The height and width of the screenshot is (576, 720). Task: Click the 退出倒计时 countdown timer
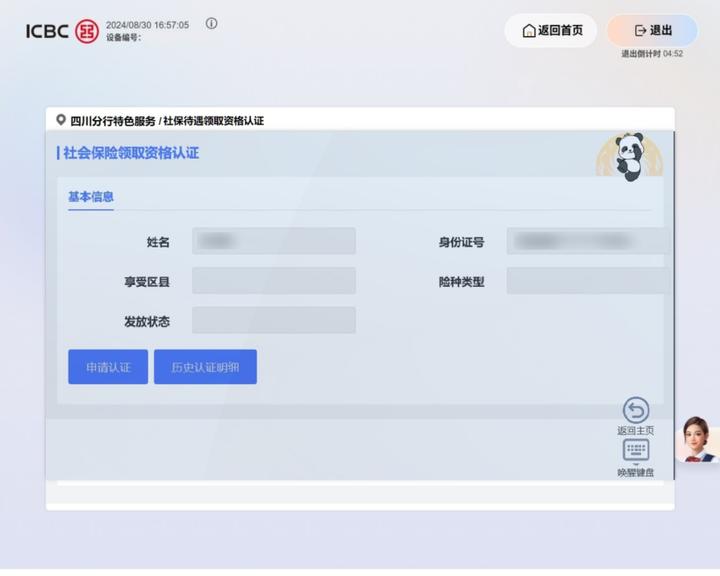point(652,54)
